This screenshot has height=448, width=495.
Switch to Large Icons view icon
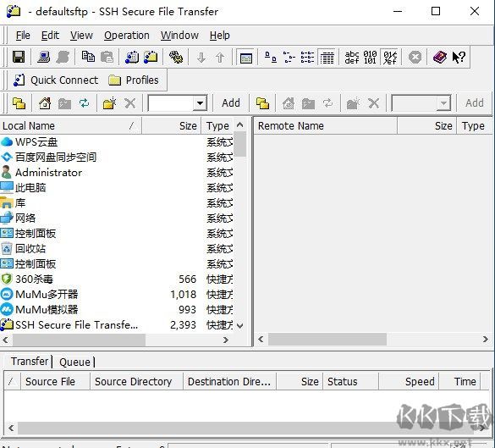(271, 58)
